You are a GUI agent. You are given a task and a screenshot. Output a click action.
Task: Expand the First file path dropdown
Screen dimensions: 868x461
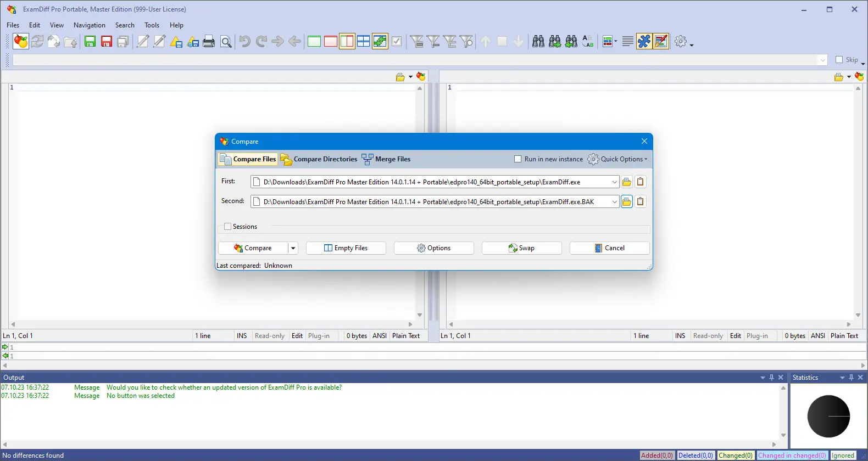[614, 182]
